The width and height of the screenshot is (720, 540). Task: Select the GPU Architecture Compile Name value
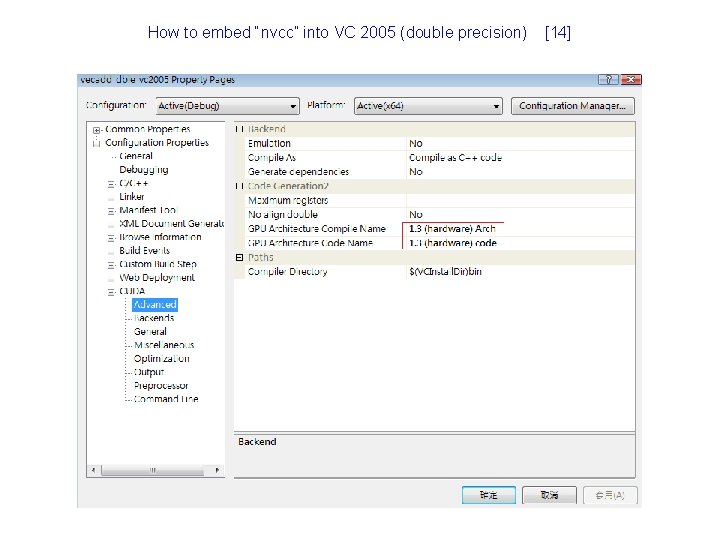520,229
